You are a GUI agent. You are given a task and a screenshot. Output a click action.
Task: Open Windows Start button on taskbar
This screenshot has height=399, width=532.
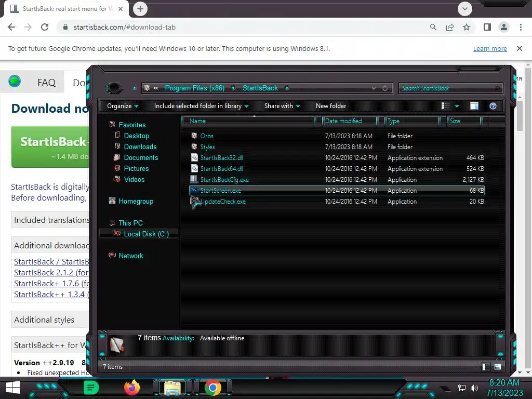[13, 388]
